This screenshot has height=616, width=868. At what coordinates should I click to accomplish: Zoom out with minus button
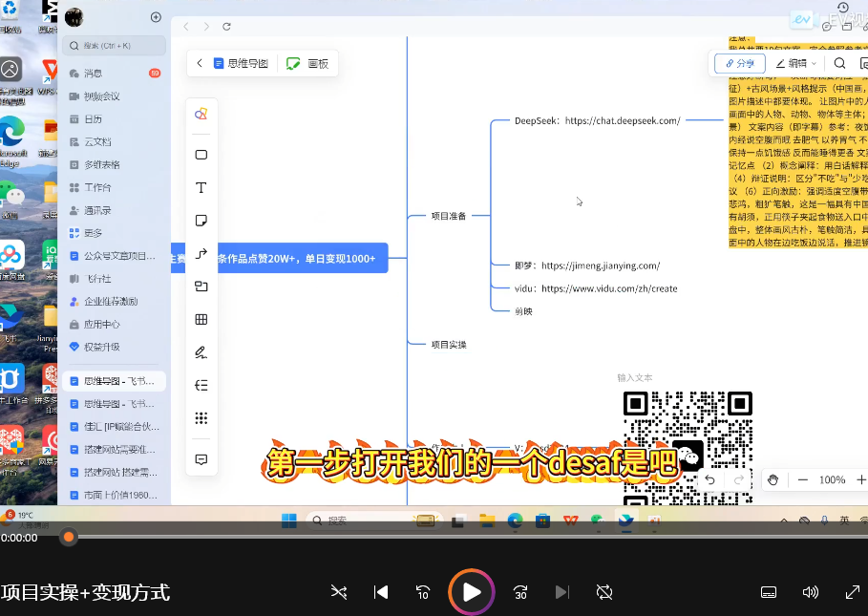click(x=803, y=479)
